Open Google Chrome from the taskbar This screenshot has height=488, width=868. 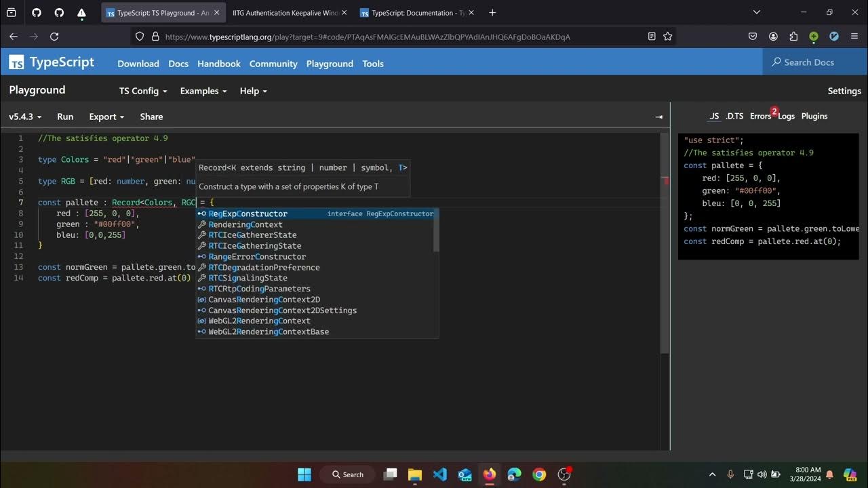pos(539,474)
